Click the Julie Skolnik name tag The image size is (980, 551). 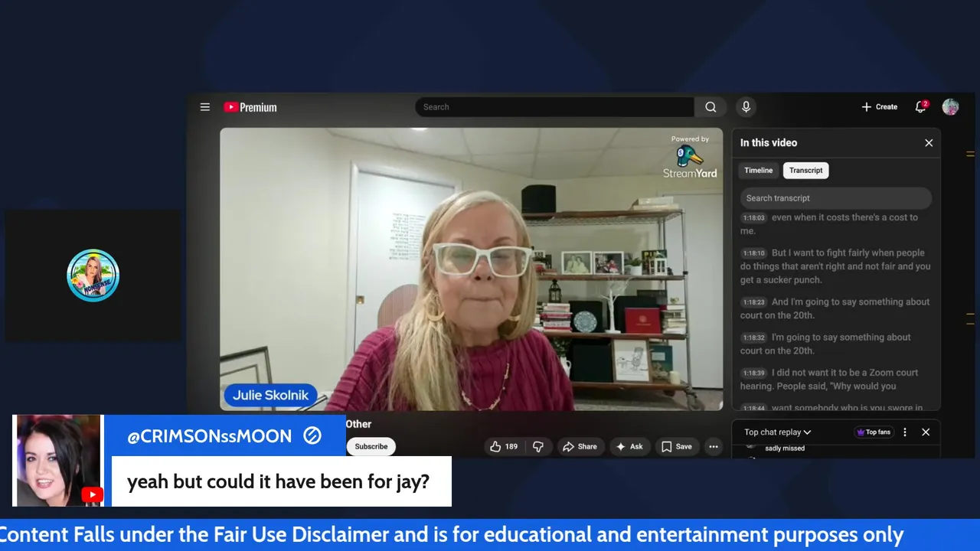pyautogui.click(x=270, y=396)
